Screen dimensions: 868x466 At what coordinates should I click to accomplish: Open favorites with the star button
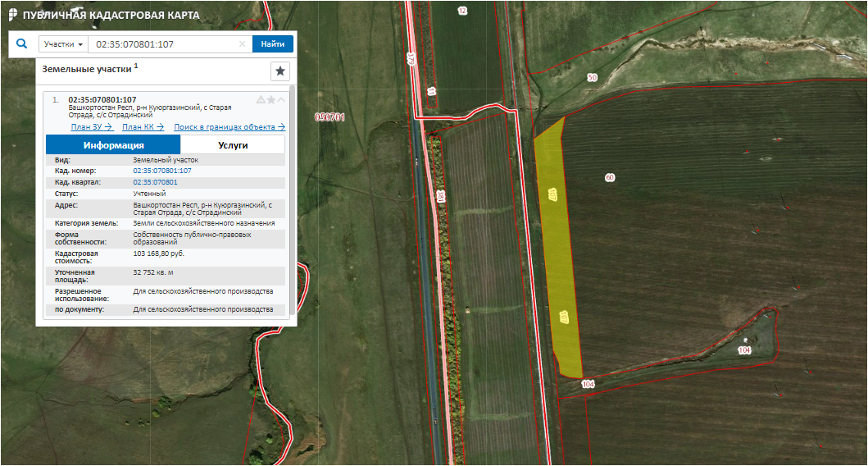pyautogui.click(x=280, y=71)
